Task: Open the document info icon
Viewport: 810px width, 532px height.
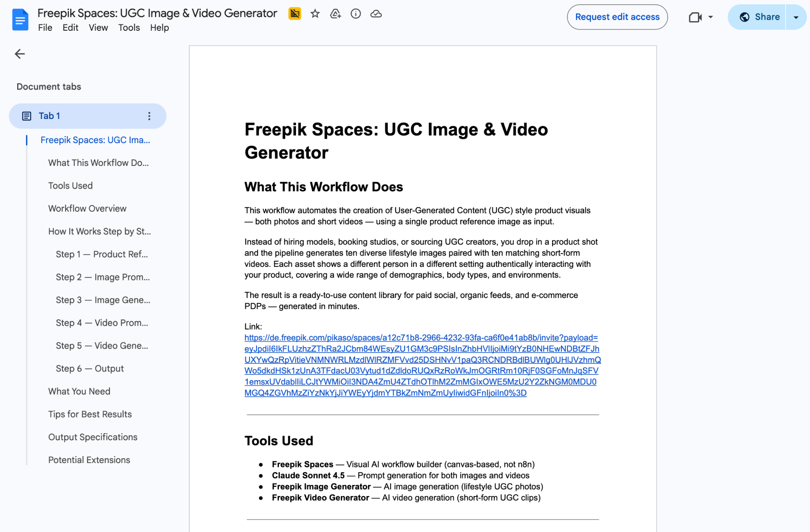Action: [x=356, y=14]
